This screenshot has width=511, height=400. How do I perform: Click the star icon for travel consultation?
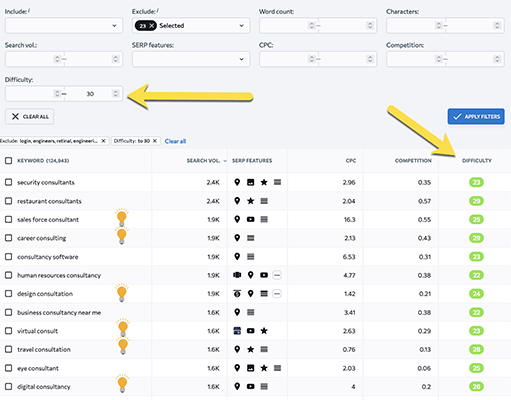click(251, 349)
